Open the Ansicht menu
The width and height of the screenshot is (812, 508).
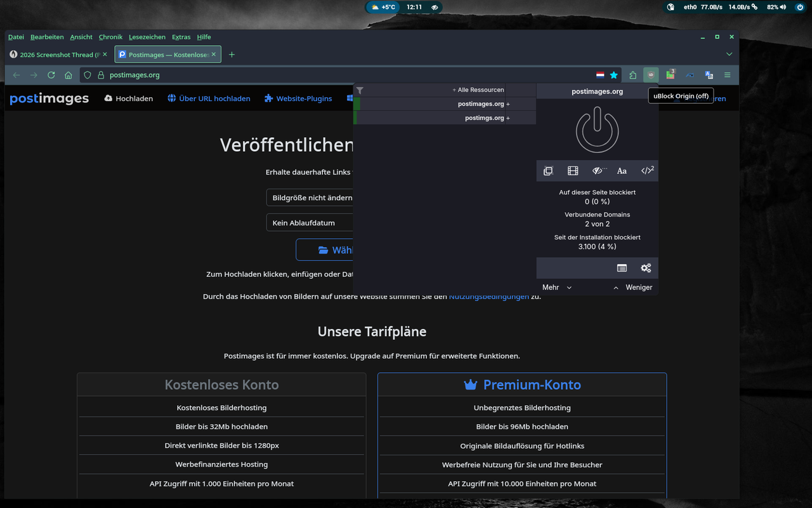(x=81, y=37)
